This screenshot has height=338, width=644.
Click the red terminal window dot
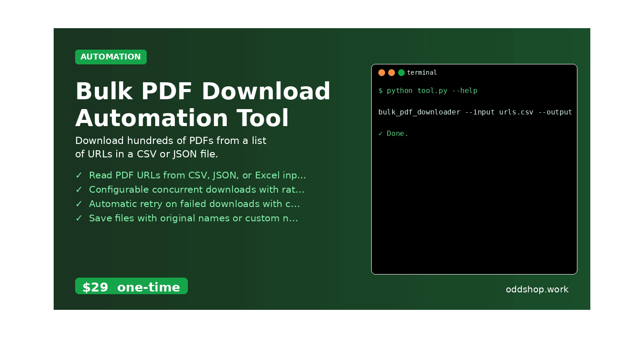381,72
